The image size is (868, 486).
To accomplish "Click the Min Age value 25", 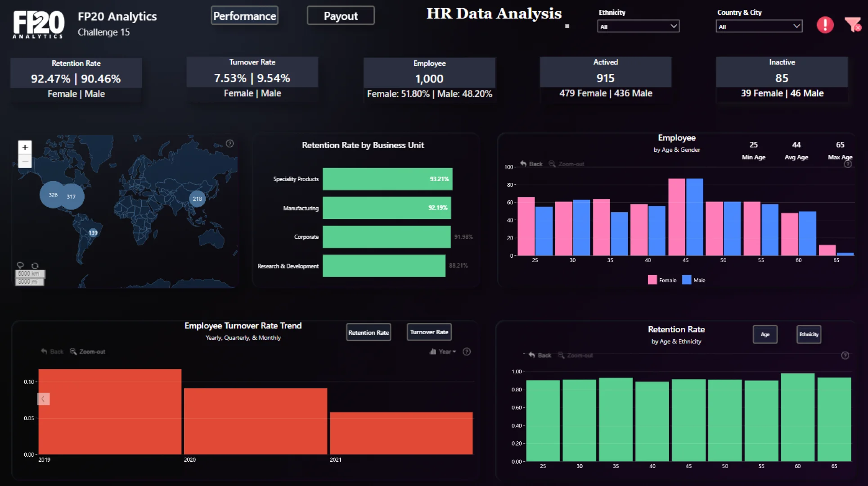I will (x=753, y=145).
